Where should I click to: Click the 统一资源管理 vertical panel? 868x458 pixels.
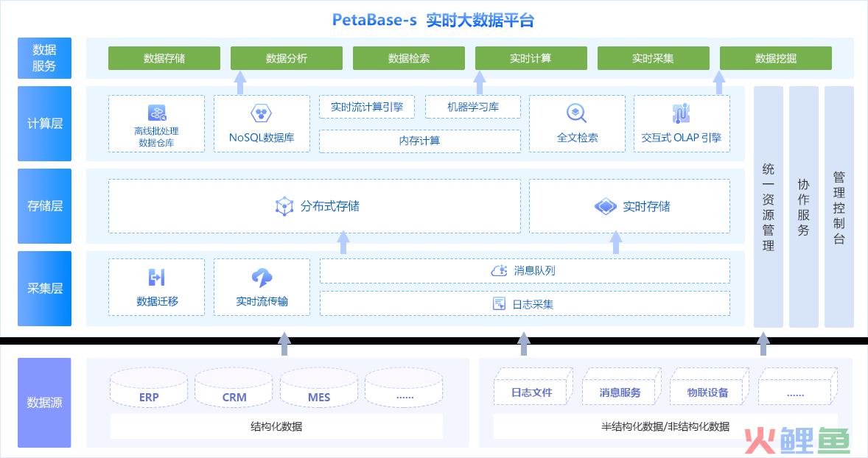[769, 207]
